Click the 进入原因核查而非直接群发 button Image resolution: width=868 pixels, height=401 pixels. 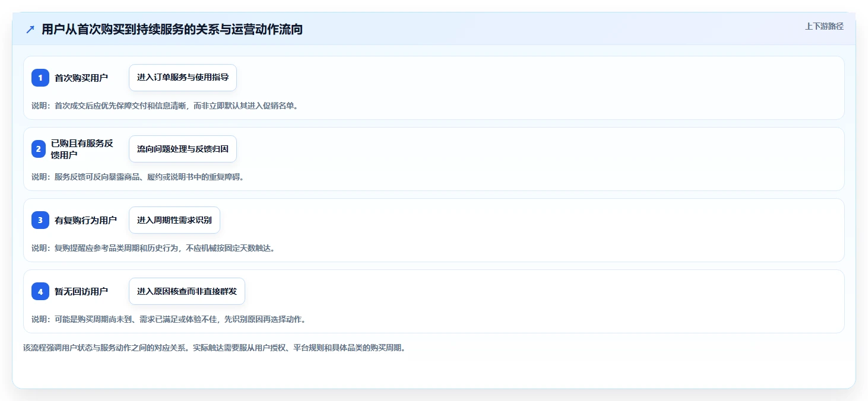pos(187,291)
